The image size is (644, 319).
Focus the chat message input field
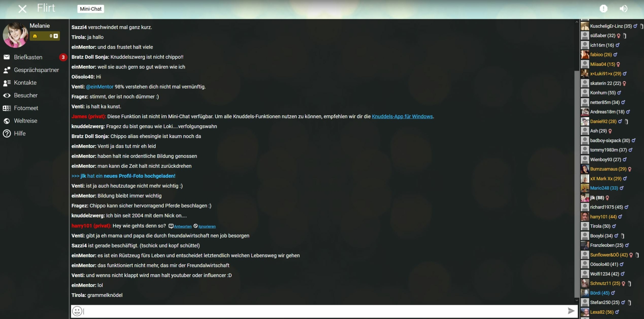click(324, 311)
